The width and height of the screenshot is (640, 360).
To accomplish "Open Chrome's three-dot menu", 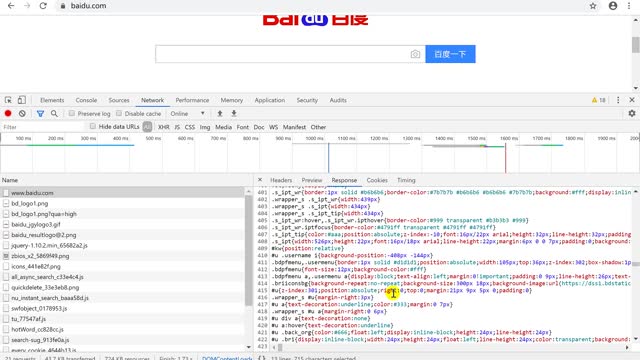I will pyautogui.click(x=629, y=6).
